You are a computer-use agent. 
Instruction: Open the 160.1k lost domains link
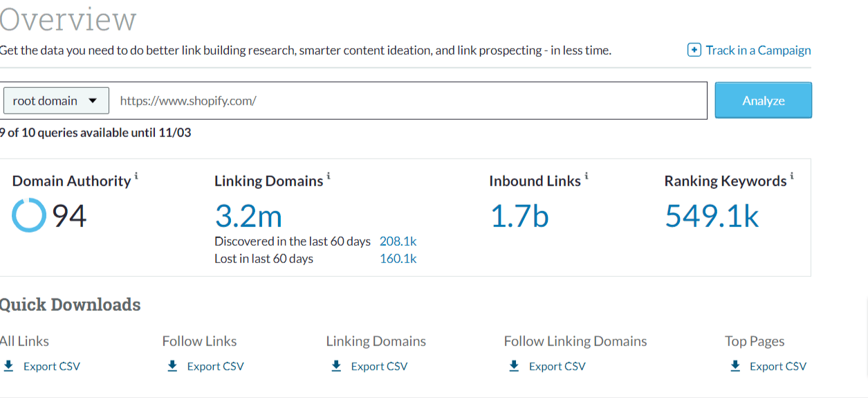[398, 259]
